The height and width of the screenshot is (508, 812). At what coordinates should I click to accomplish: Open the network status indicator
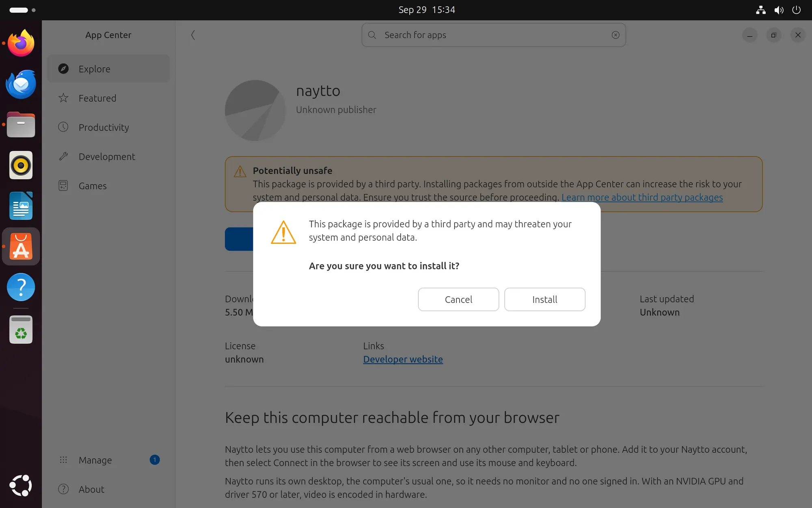(761, 10)
